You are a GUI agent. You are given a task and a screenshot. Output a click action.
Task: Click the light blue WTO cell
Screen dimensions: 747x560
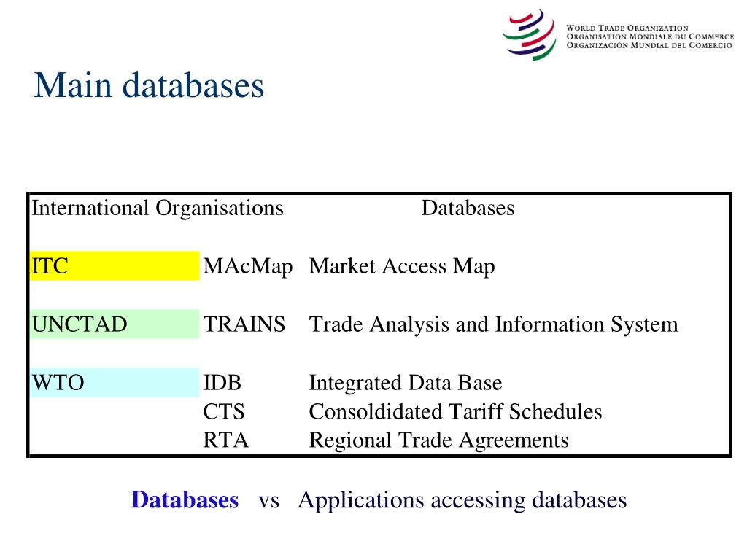pos(115,382)
